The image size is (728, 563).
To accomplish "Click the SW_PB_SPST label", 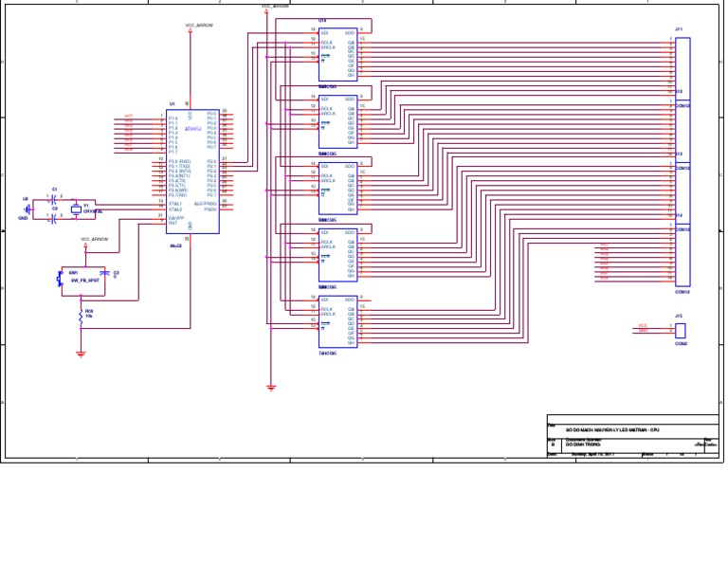I will [85, 281].
